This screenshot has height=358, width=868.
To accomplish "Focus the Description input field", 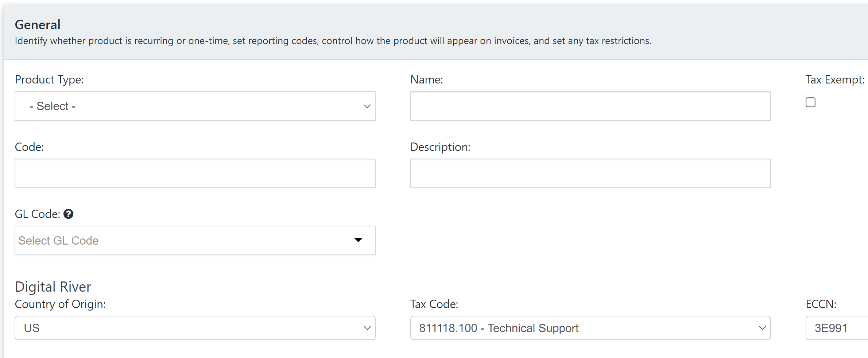I will (590, 174).
